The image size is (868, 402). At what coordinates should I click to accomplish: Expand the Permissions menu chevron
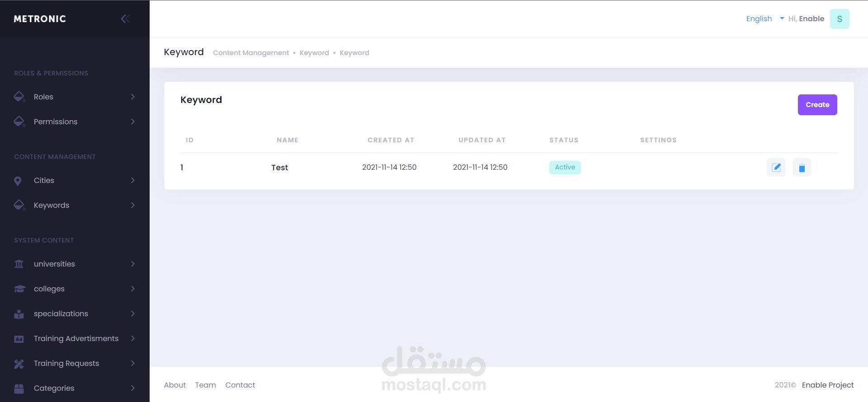click(132, 122)
